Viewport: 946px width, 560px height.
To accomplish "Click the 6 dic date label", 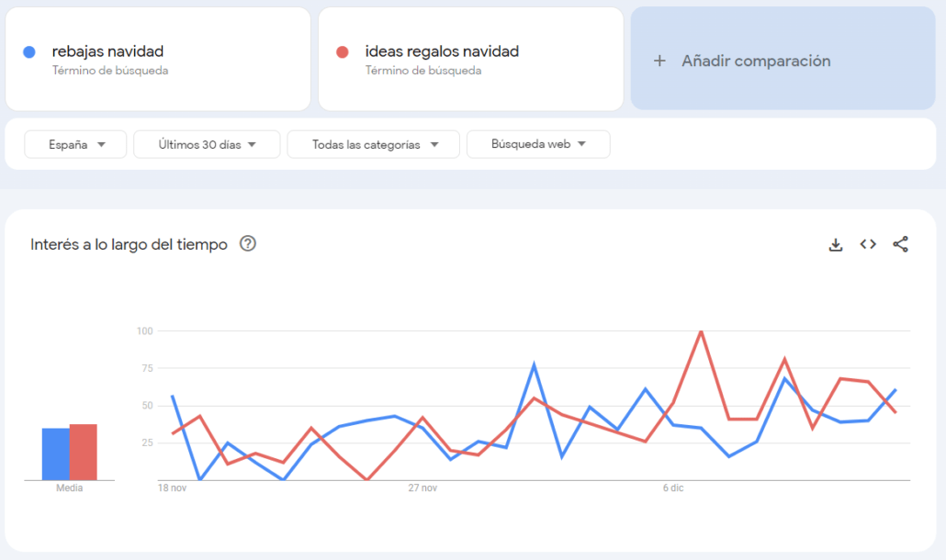I will coord(673,488).
